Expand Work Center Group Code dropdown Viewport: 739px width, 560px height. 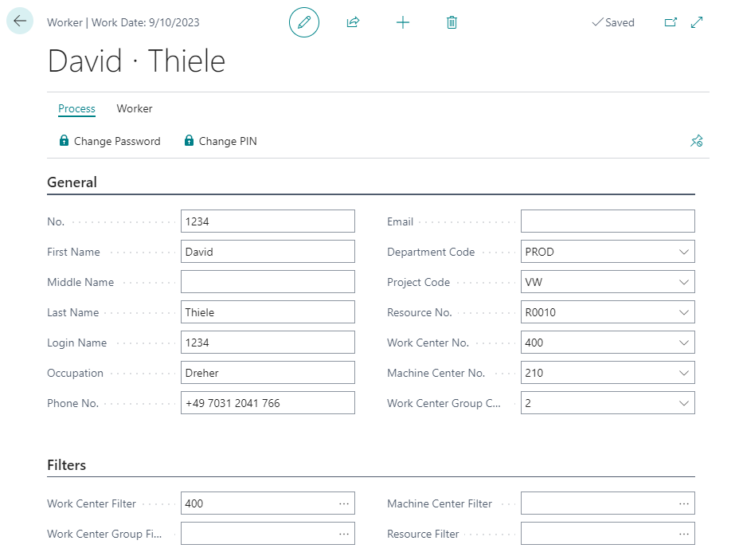click(x=684, y=403)
